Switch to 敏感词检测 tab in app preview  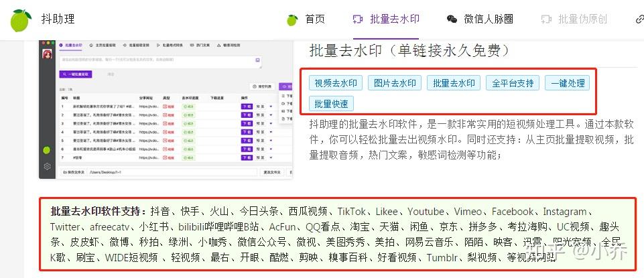click(x=229, y=45)
